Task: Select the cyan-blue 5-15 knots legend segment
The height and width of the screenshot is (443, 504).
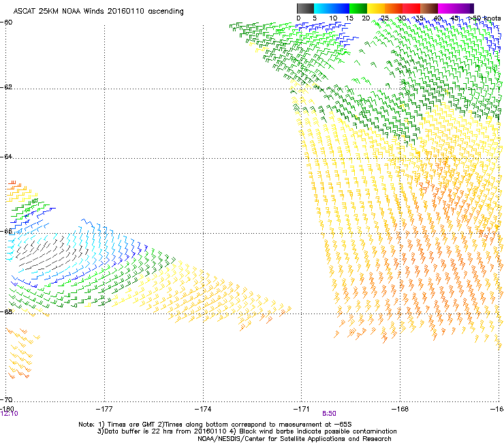Action: tap(332, 8)
